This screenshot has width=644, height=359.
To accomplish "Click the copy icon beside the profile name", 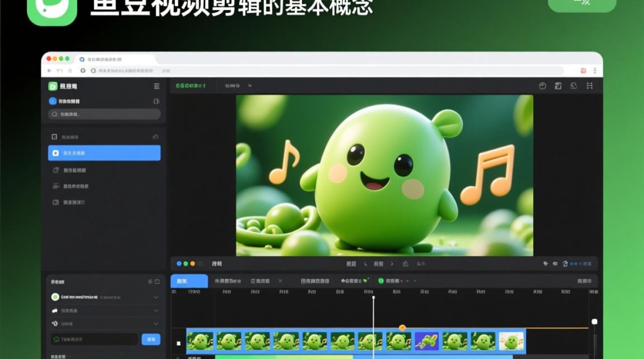I will point(156,101).
